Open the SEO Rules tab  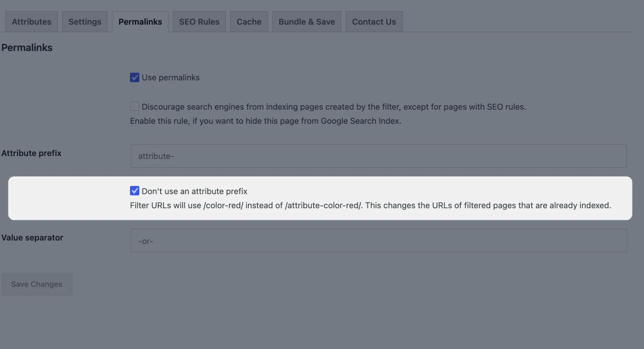[199, 22]
